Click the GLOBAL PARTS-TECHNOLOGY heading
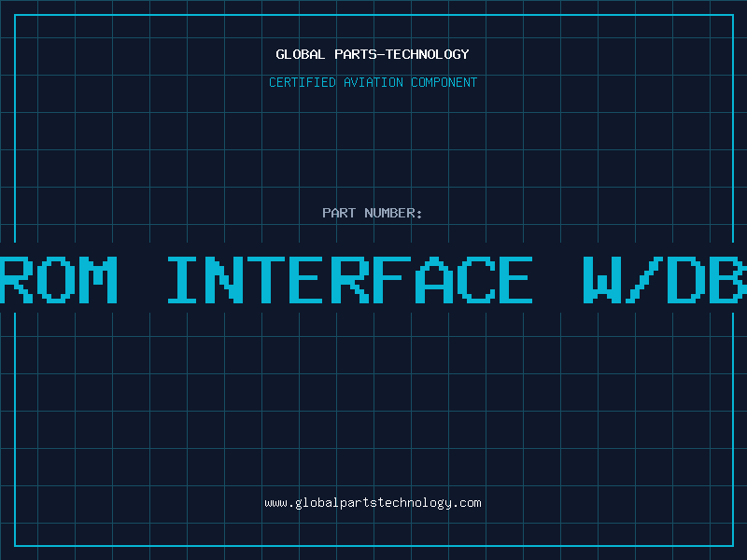Image resolution: width=747 pixels, height=560 pixels. click(373, 54)
